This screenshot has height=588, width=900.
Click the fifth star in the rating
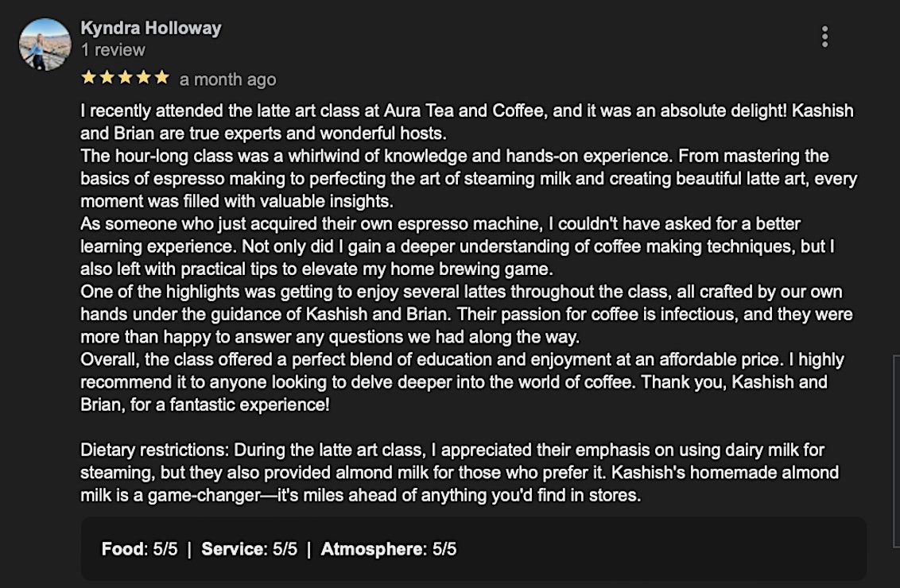161,78
